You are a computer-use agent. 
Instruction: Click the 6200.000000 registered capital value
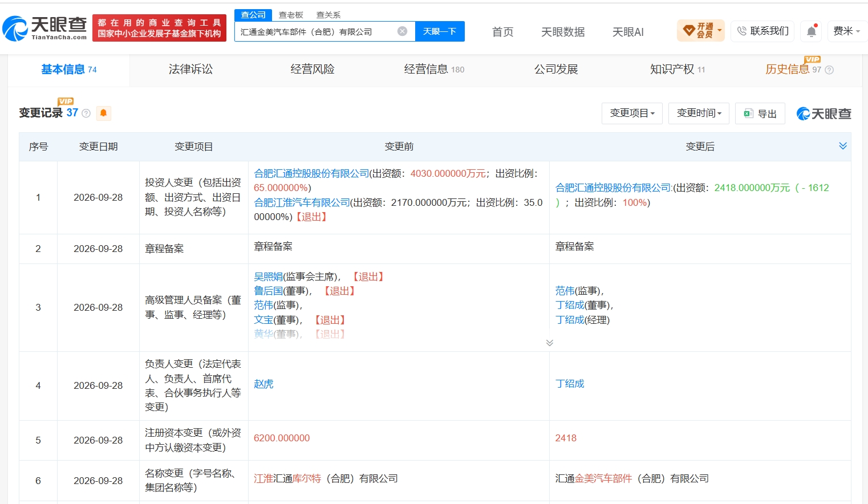pos(282,438)
